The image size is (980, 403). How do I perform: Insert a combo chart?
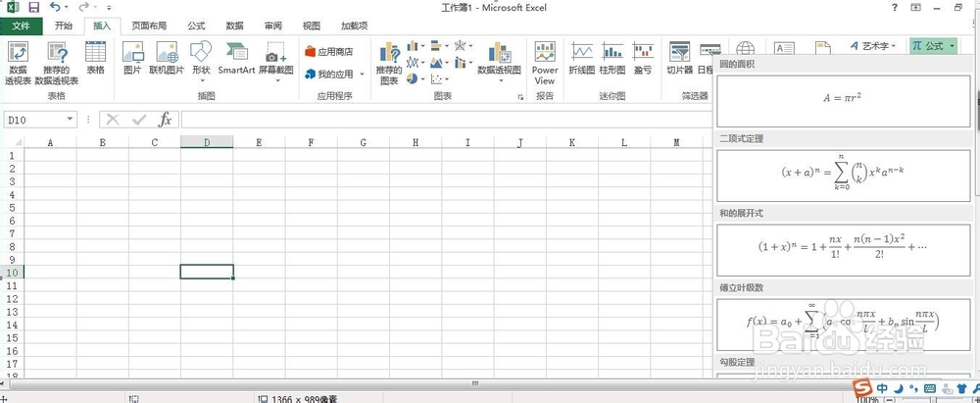click(x=460, y=63)
